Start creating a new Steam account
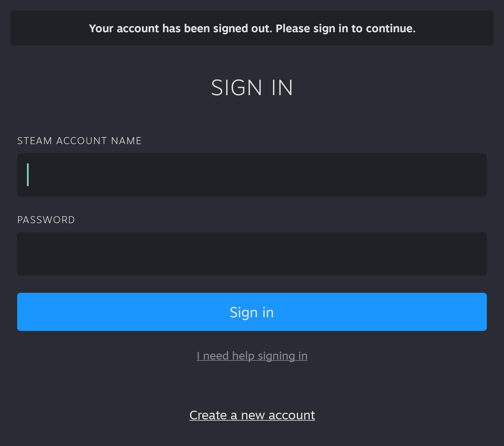The width and height of the screenshot is (504, 446). [x=252, y=415]
